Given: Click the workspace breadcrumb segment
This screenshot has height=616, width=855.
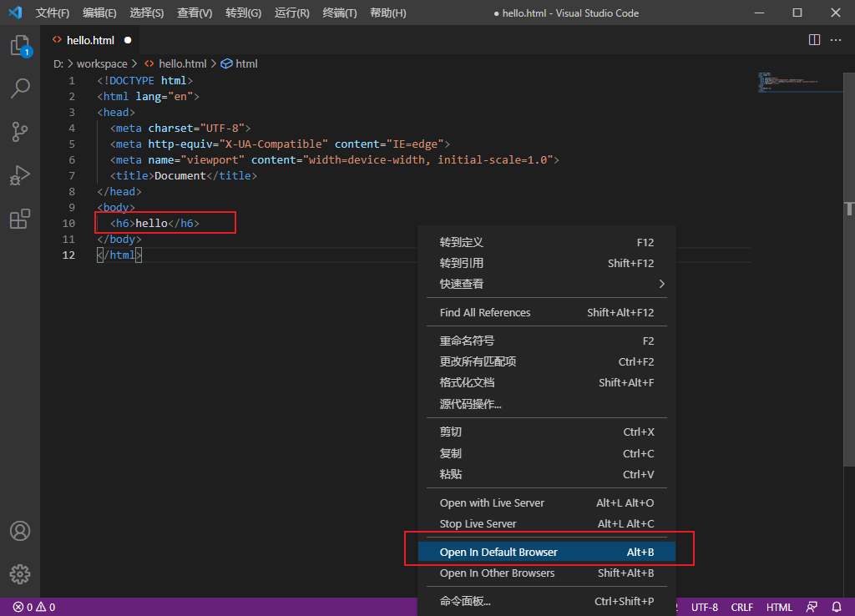Looking at the screenshot, I should (x=102, y=63).
